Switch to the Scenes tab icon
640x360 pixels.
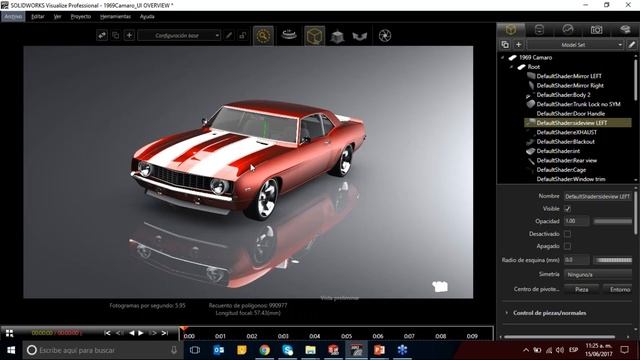(x=568, y=29)
